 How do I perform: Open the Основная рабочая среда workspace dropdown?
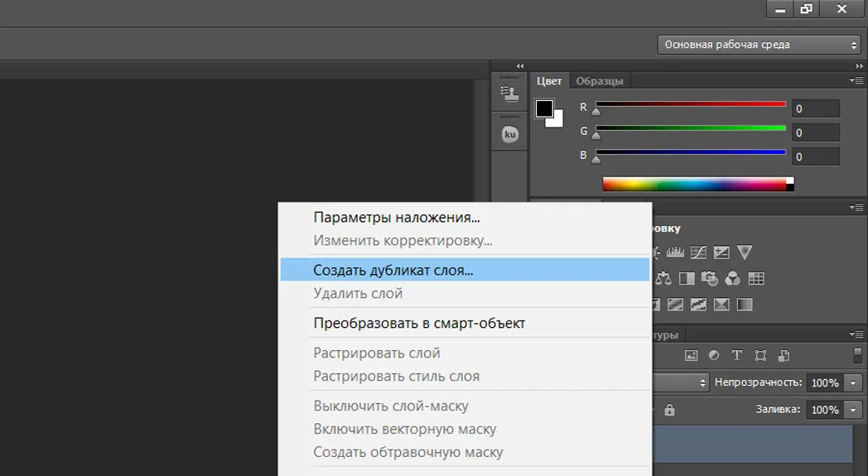[759, 45]
